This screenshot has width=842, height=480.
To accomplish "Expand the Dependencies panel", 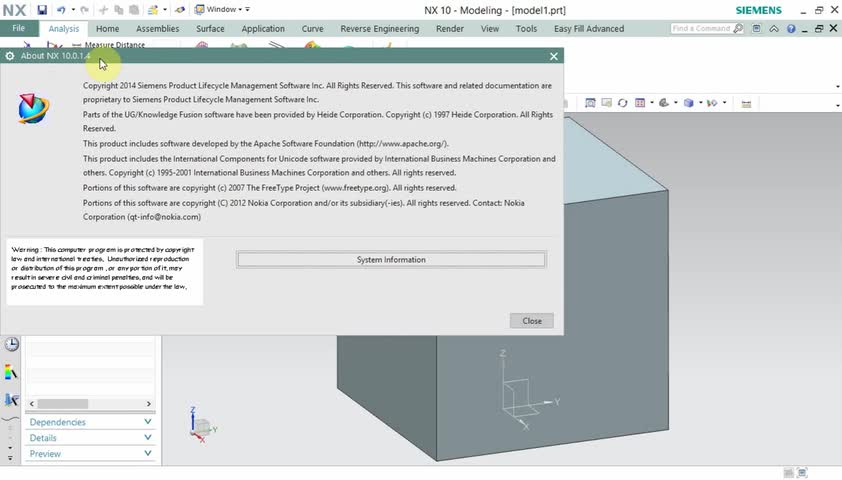I will click(x=90, y=422).
